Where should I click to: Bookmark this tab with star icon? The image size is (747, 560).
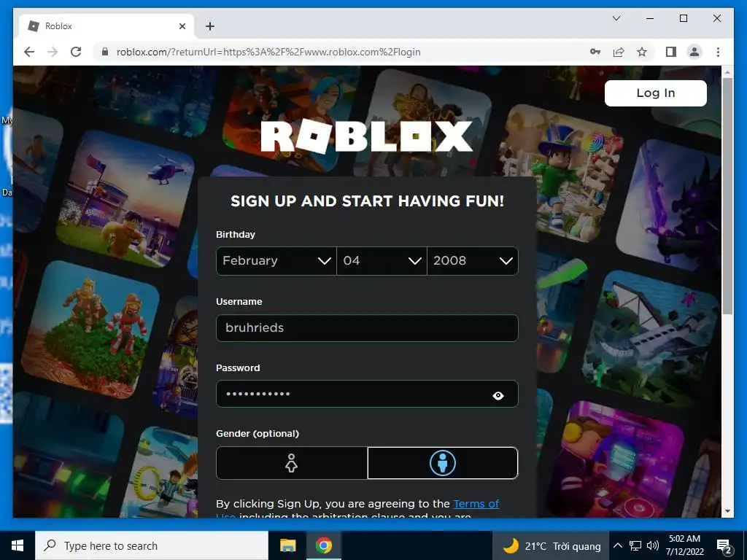point(642,52)
